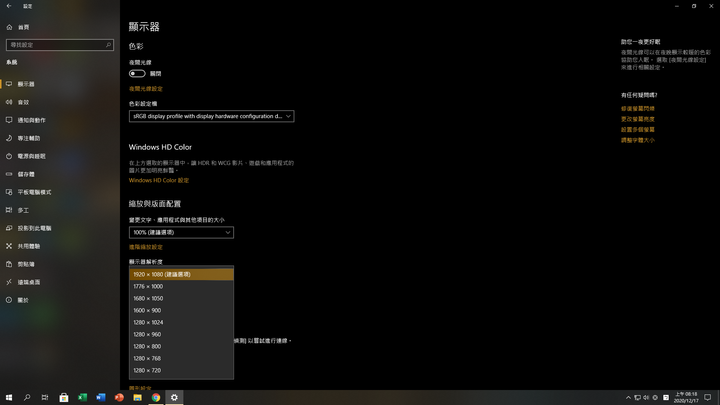Launch PowerPoint from the taskbar
720x405 pixels.
coord(119,398)
